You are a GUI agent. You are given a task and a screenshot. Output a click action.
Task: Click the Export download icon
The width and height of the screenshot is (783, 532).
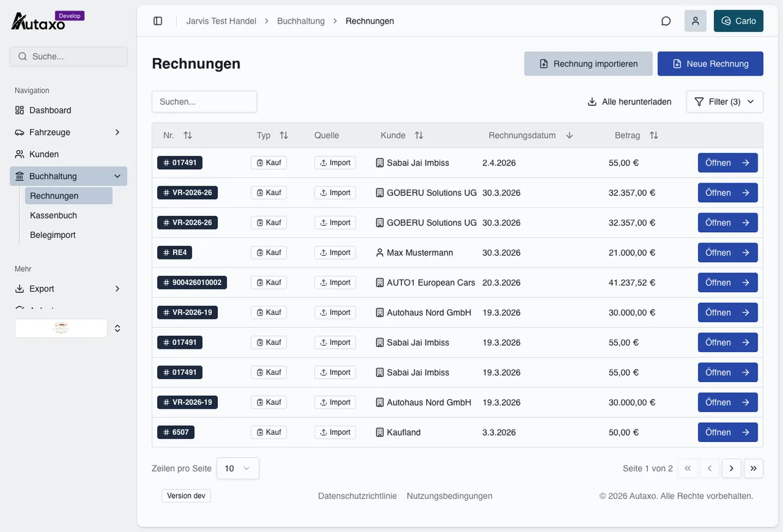(x=20, y=289)
